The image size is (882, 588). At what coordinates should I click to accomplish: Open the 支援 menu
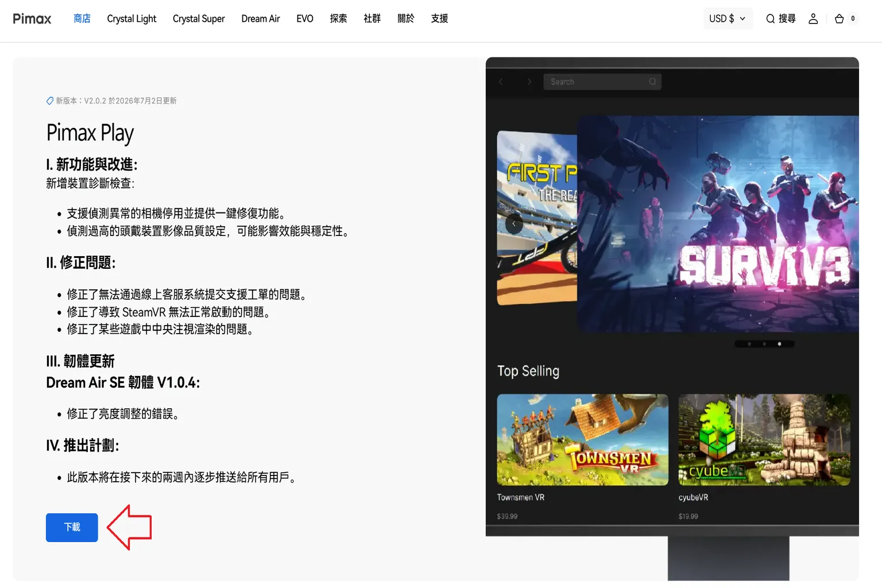439,18
